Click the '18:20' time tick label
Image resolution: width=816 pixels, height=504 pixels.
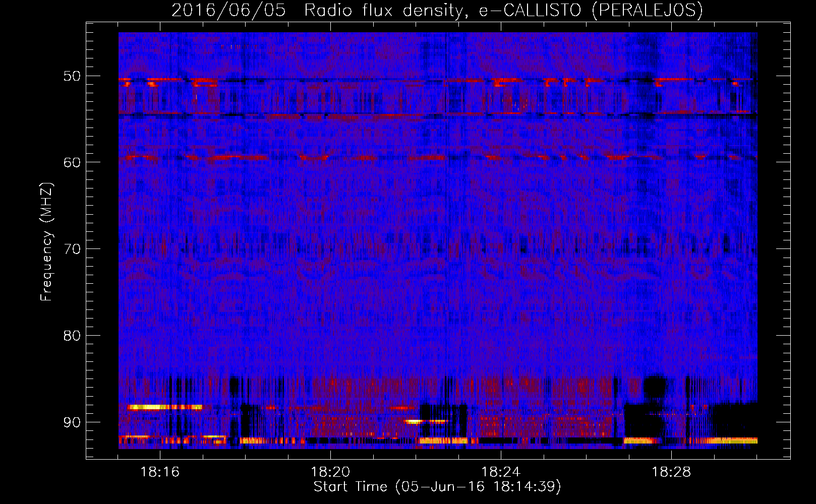[330, 472]
